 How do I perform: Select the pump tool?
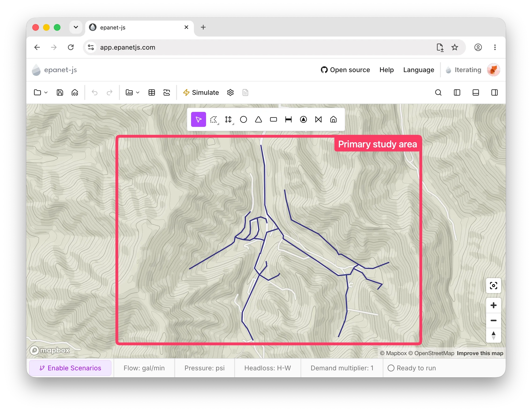pyautogui.click(x=303, y=119)
